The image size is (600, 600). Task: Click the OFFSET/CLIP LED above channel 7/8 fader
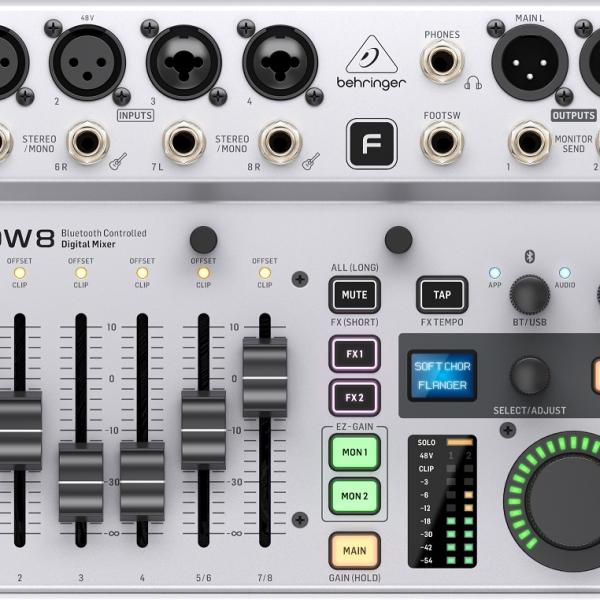click(264, 273)
